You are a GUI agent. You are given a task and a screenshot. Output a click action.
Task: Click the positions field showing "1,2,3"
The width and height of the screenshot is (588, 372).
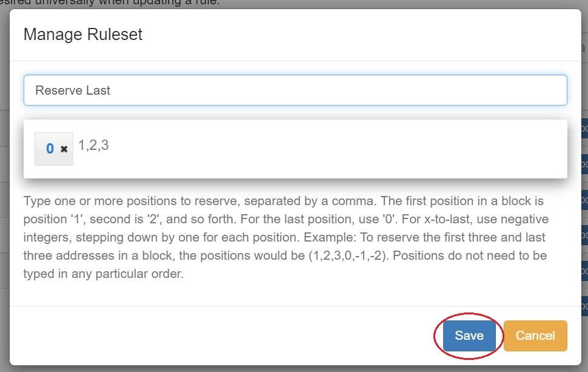coord(94,145)
